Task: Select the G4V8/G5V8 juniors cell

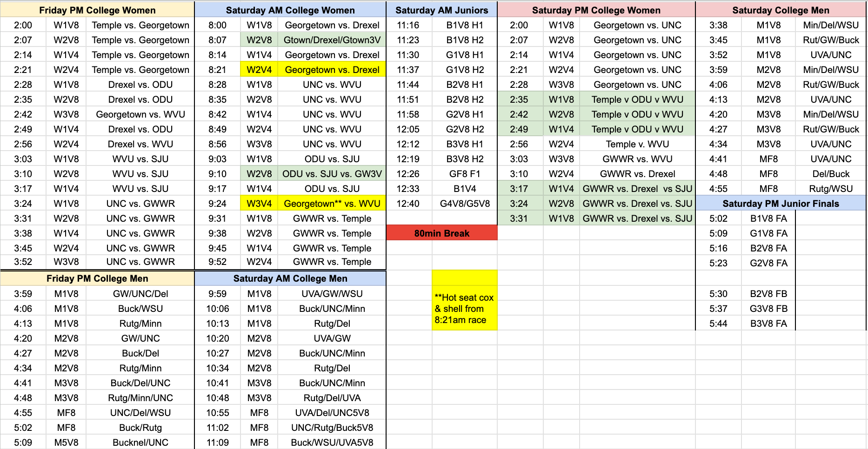Action: click(x=465, y=204)
